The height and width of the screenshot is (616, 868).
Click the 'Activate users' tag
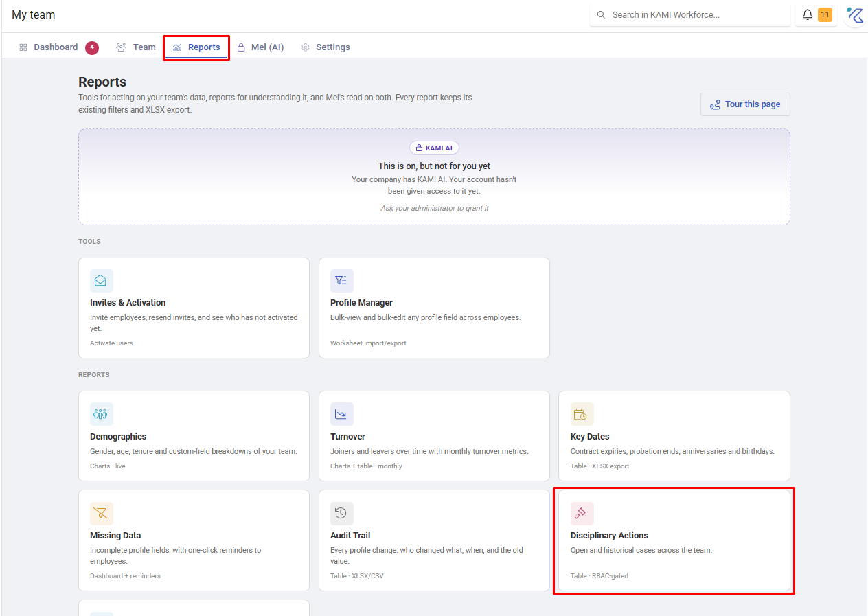pos(111,343)
